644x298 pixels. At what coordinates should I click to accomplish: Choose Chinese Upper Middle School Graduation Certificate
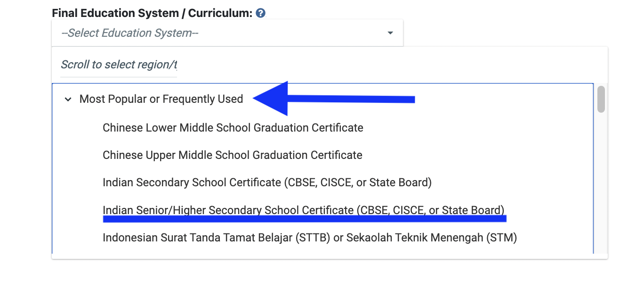tap(232, 155)
